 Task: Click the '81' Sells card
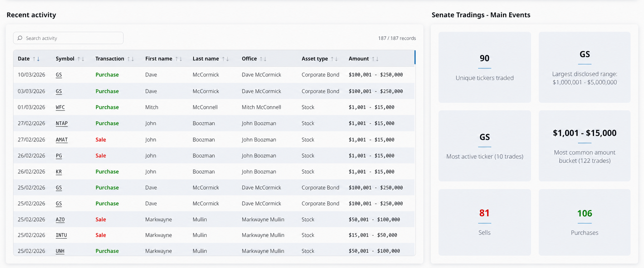485,222
